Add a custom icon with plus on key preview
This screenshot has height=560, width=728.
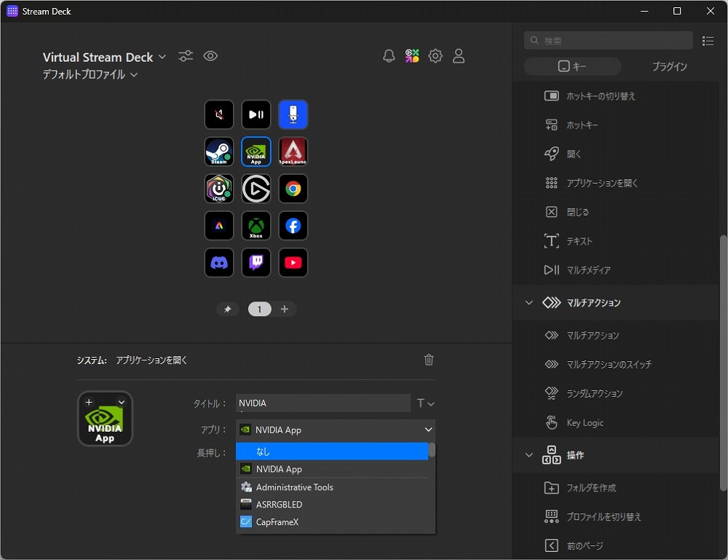click(89, 402)
